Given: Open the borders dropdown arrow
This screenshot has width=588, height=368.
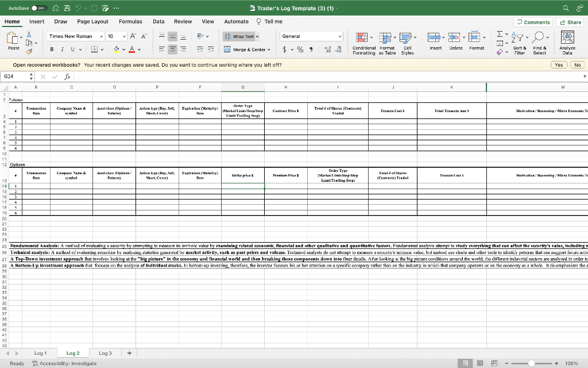Looking at the screenshot, I should [102, 49].
